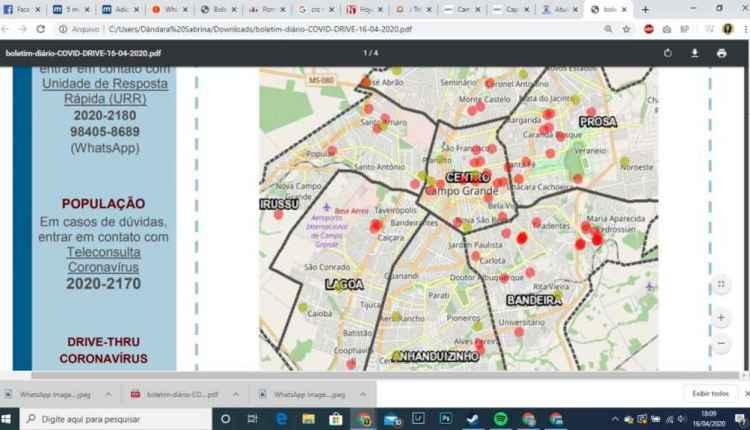Open Teleconsulta Coronavírus link

click(103, 260)
